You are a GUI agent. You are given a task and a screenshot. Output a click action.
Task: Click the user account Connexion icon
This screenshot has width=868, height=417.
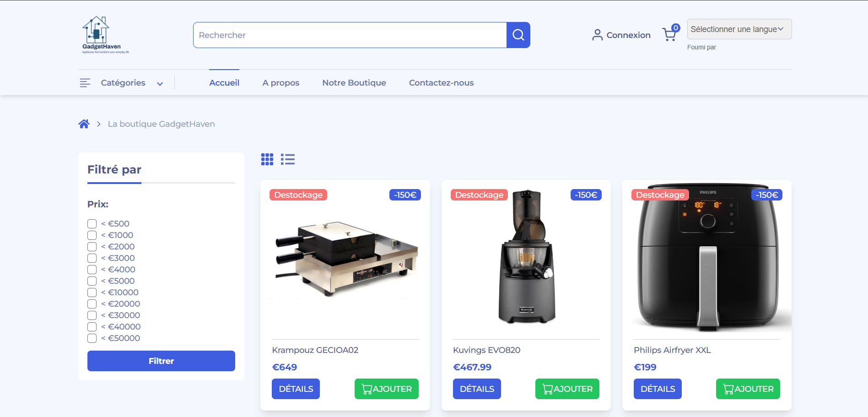pyautogui.click(x=597, y=35)
